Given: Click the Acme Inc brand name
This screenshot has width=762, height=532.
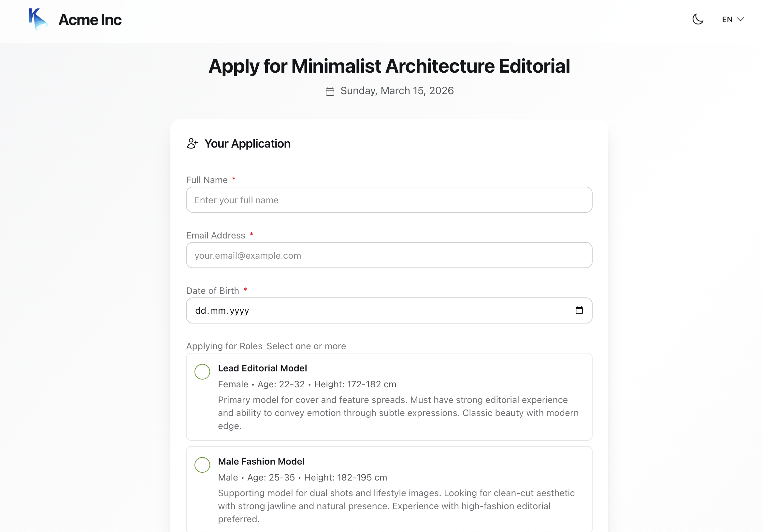Looking at the screenshot, I should 90,20.
